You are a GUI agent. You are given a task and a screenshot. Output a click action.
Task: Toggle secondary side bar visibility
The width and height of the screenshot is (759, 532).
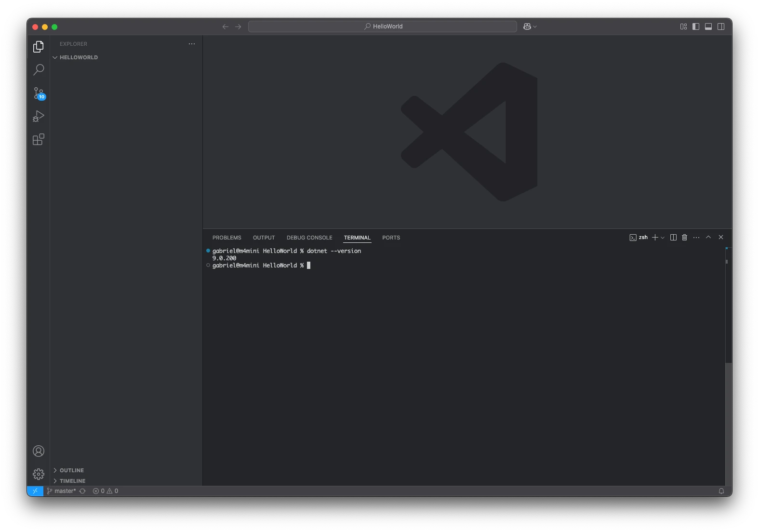(721, 27)
